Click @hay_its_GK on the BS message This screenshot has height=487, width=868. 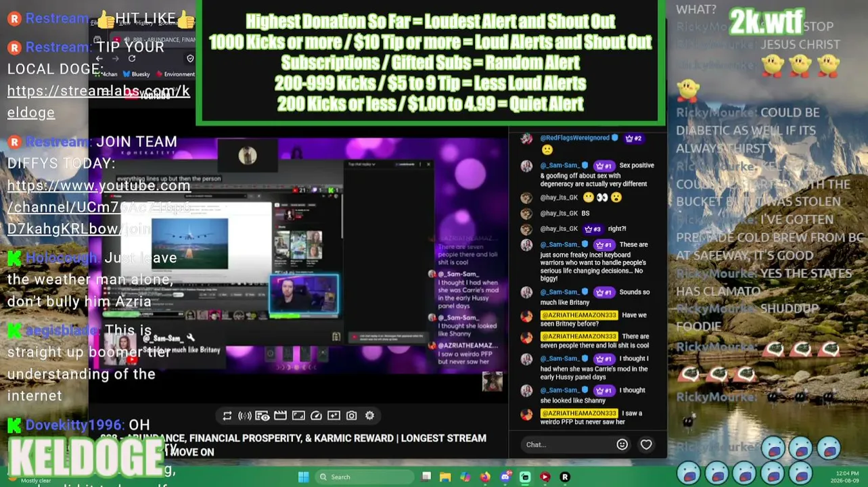pos(559,213)
